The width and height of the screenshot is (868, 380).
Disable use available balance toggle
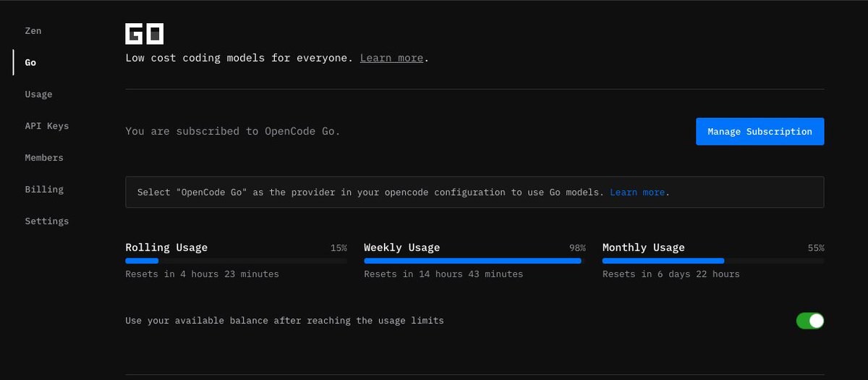[x=810, y=321]
